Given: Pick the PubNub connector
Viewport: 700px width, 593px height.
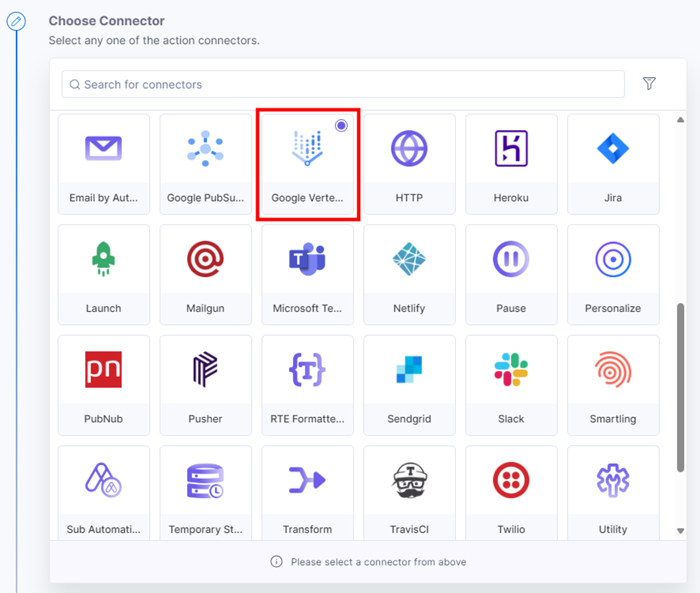Looking at the screenshot, I should pos(104,385).
